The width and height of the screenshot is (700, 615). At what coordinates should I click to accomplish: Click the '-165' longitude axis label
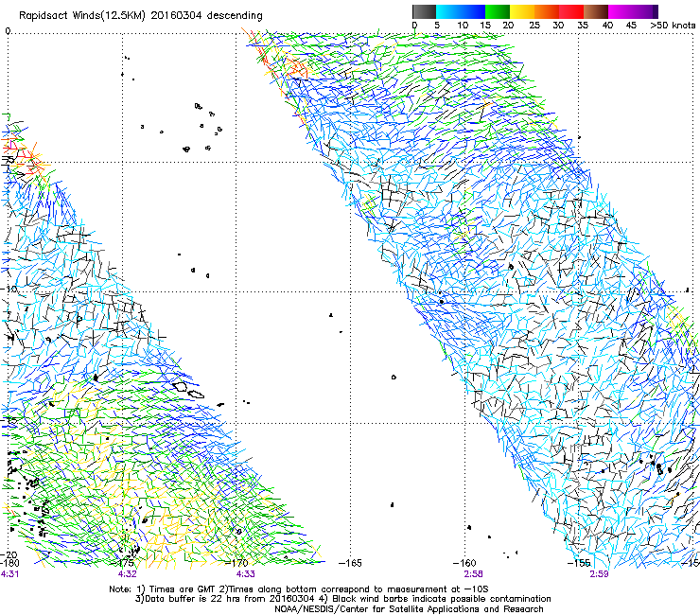click(350, 563)
